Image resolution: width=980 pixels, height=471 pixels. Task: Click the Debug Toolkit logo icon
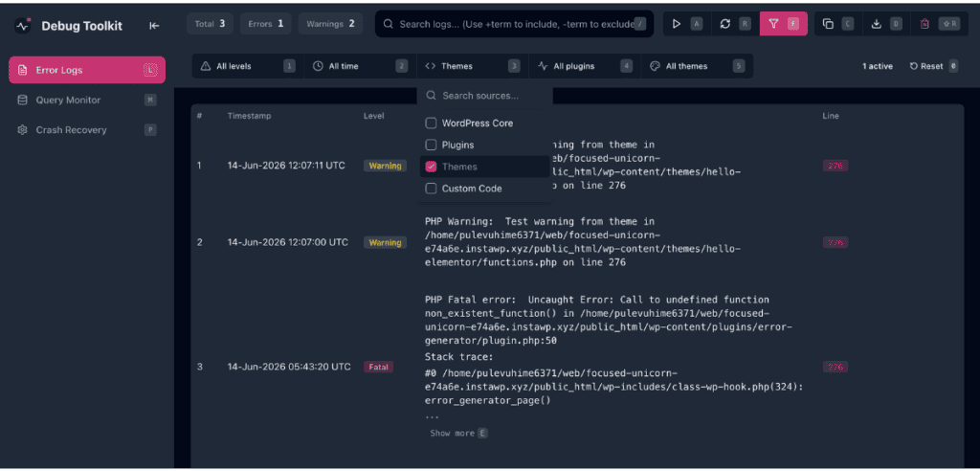pos(23,26)
